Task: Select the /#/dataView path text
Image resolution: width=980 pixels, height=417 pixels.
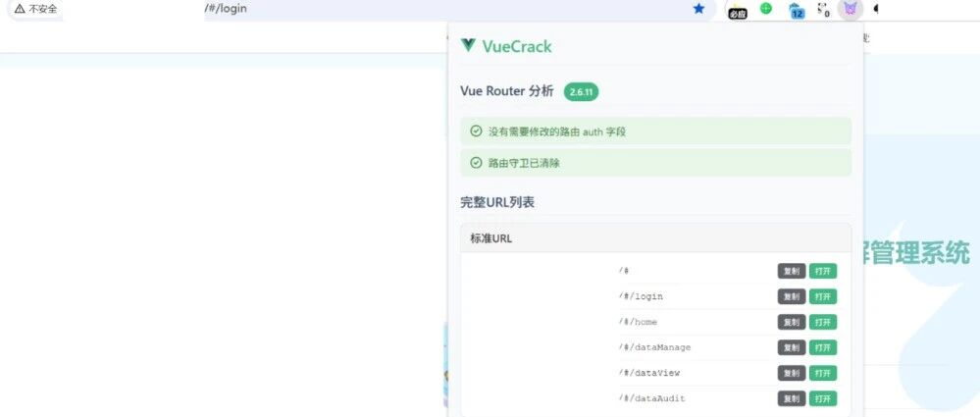Action: click(648, 373)
